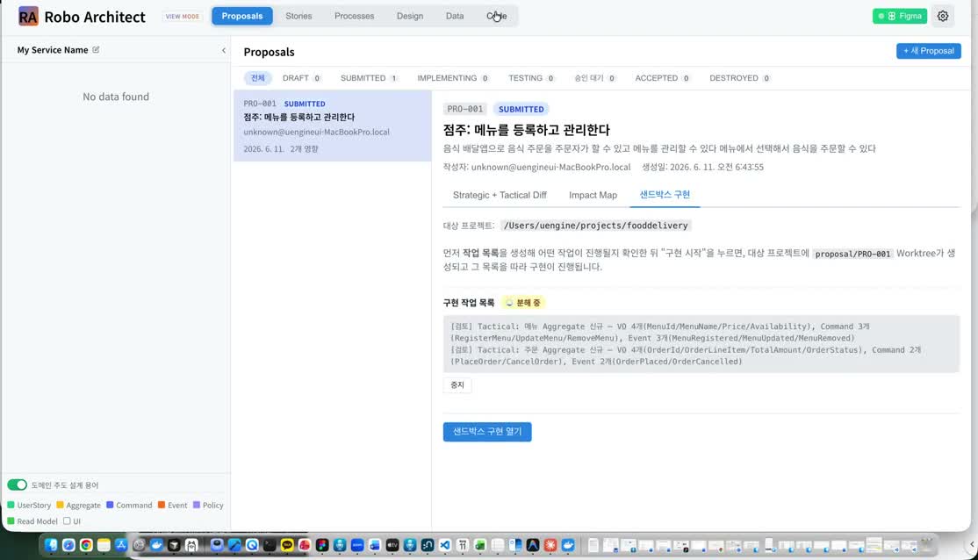Viewport: 978px width, 560px height.
Task: Open Terminal from the dock
Action: pyautogui.click(x=270, y=545)
